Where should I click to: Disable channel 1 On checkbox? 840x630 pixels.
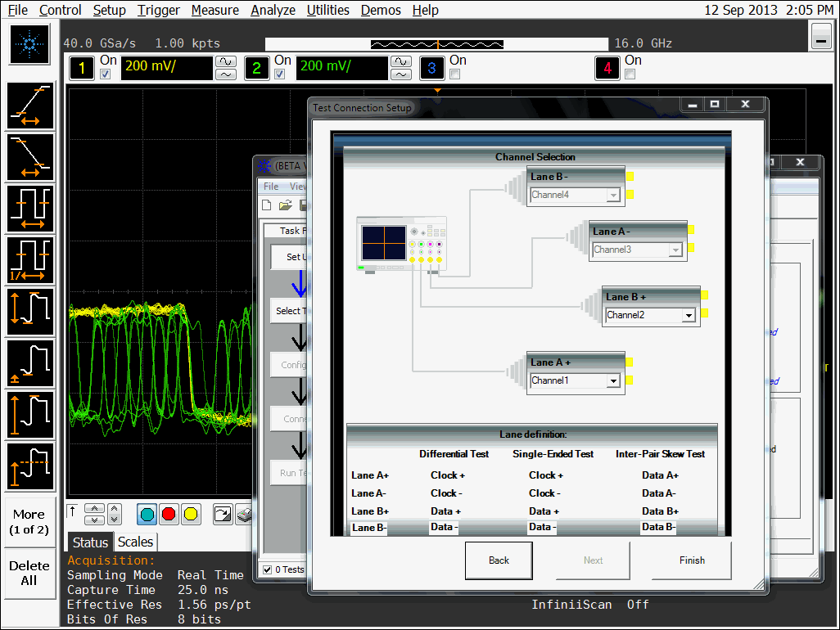105,74
